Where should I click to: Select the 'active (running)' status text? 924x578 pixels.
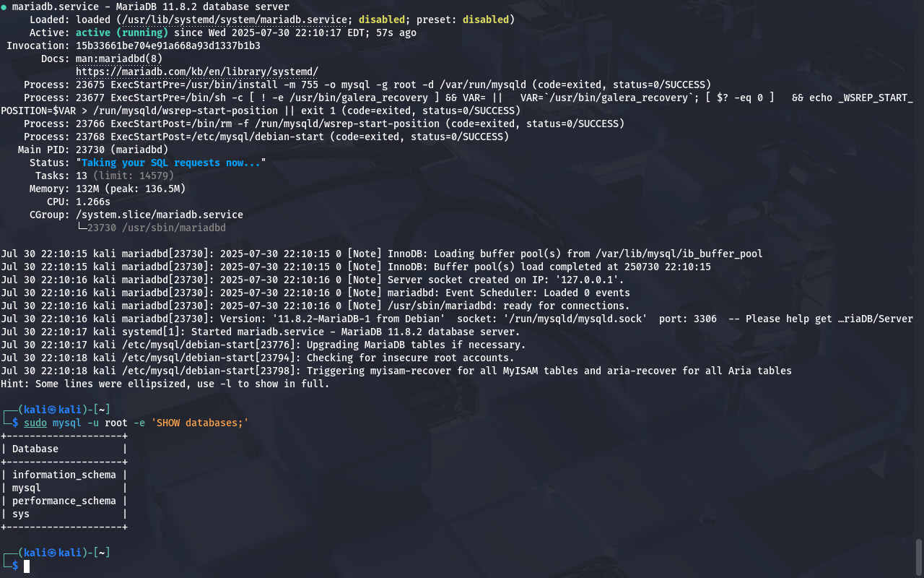(122, 33)
